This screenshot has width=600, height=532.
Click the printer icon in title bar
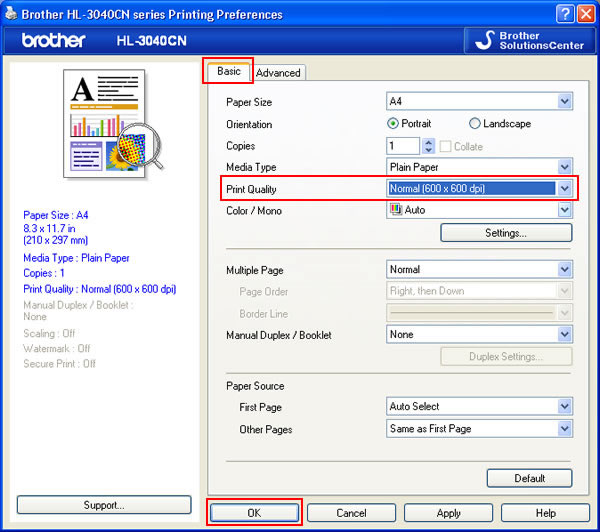(x=11, y=14)
